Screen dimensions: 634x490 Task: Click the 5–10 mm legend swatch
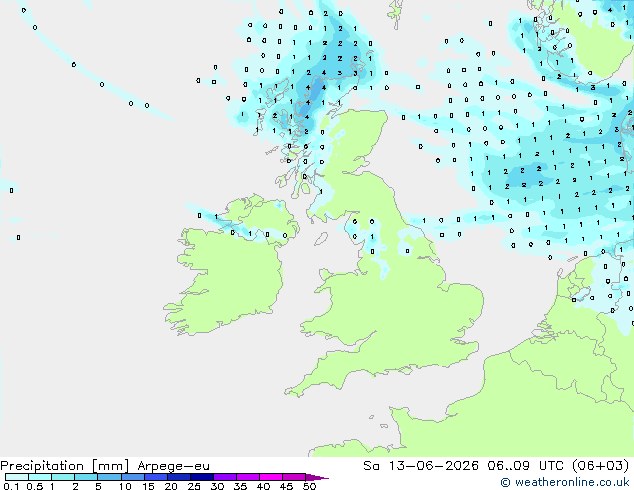click(x=109, y=477)
